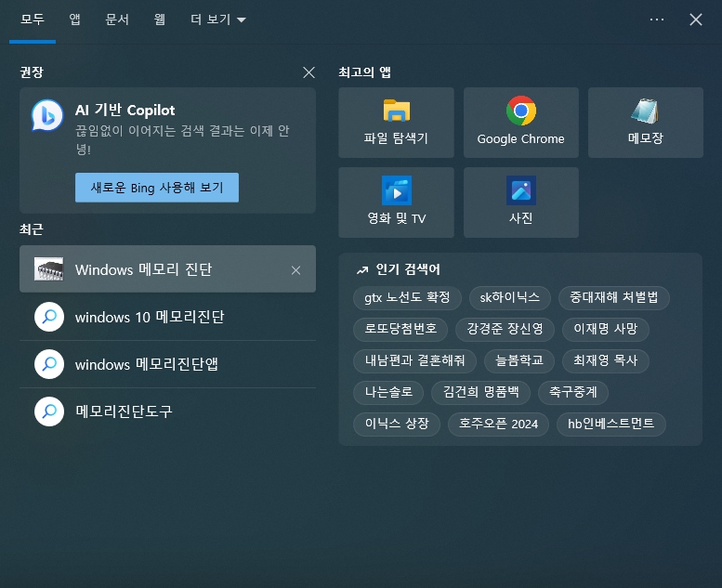The height and width of the screenshot is (588, 722).
Task: Expand the 더 보기 dropdown
Action: coord(218,20)
